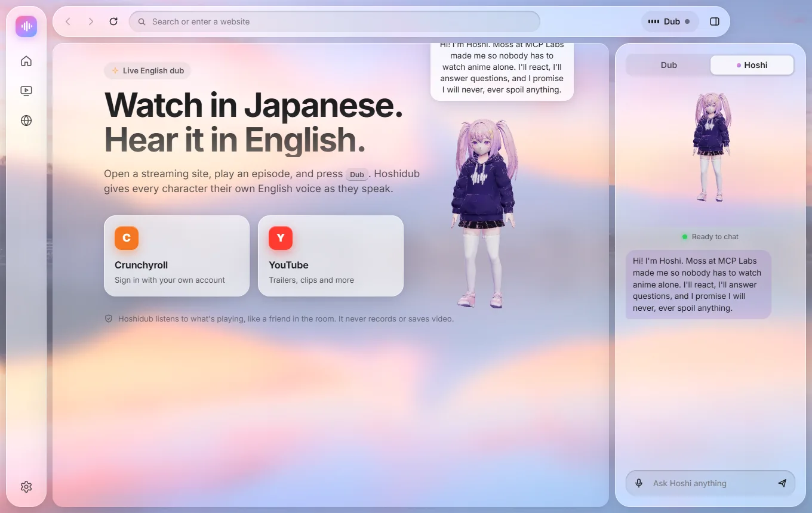Click the Hear it in English. headline
812x513 pixels.
point(235,140)
